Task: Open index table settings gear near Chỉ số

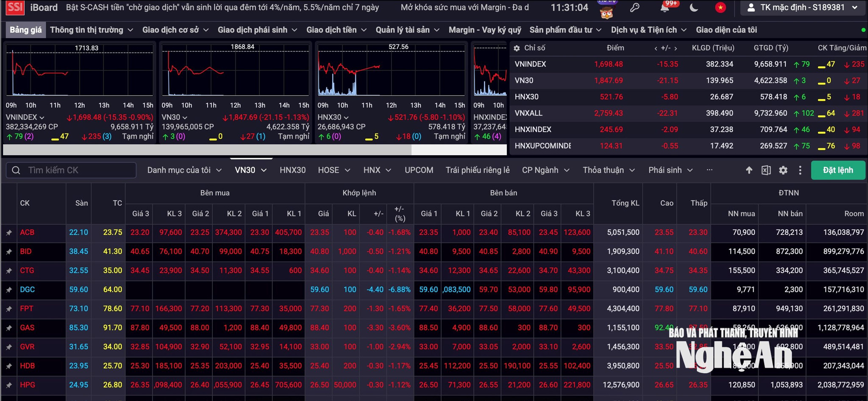Action: coord(517,48)
